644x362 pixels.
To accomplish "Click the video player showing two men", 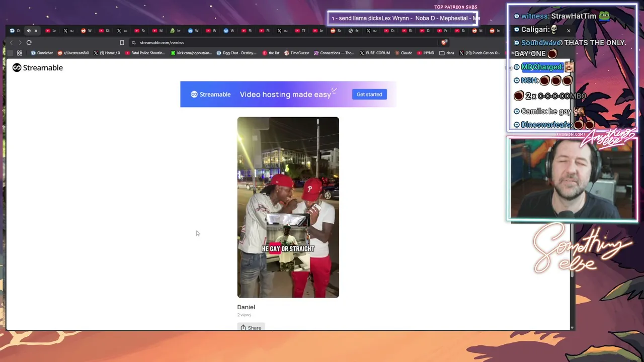I will click(288, 207).
